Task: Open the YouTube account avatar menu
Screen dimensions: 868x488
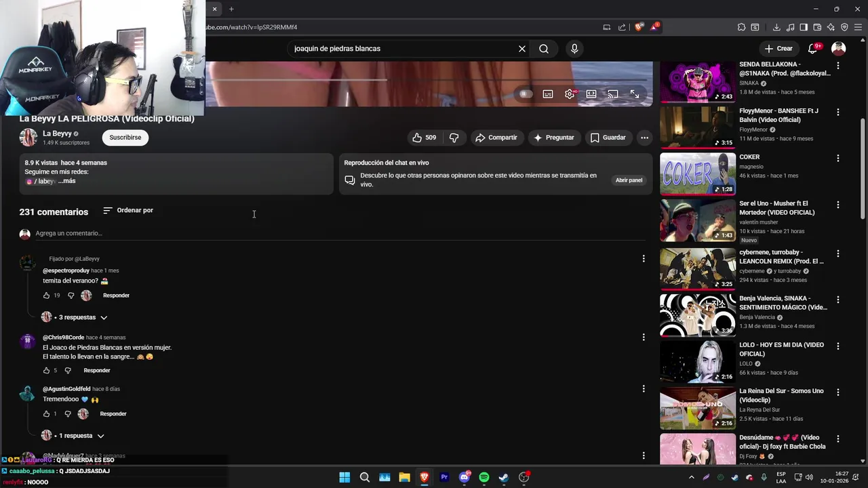Action: coord(839,49)
